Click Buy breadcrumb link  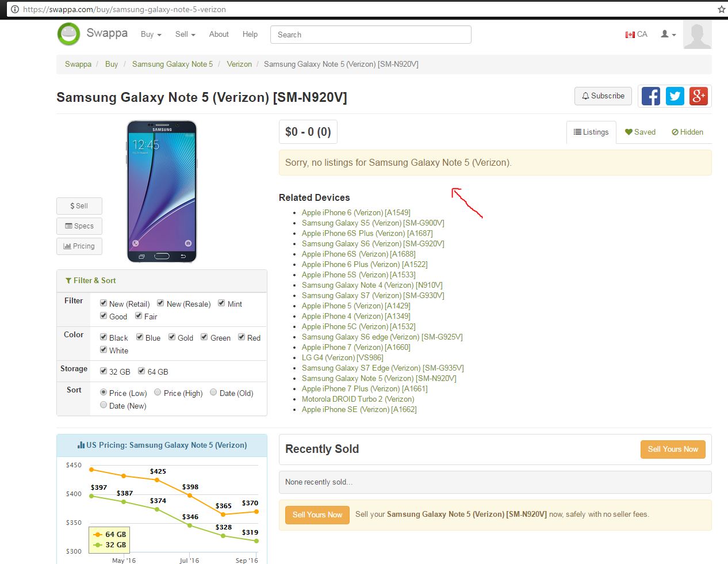[112, 64]
